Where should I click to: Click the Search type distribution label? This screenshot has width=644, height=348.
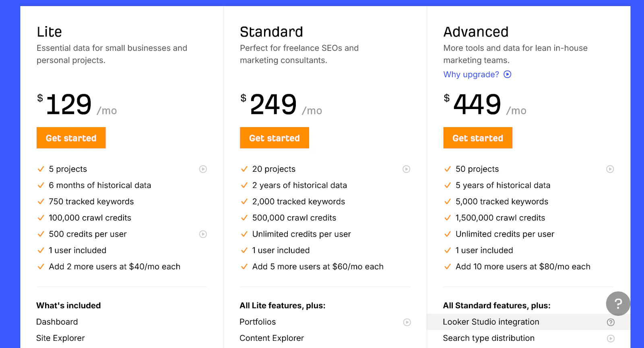[x=489, y=338]
